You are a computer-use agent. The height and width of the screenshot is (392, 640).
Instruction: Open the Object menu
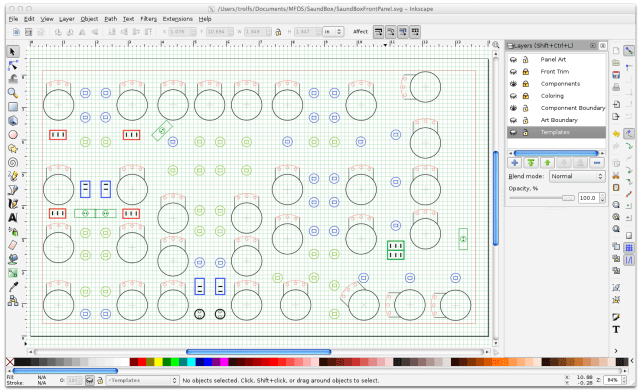point(89,19)
